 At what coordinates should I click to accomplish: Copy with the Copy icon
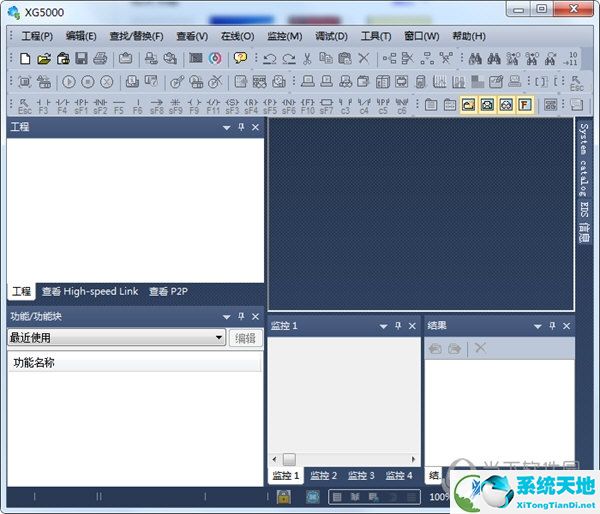click(x=326, y=59)
